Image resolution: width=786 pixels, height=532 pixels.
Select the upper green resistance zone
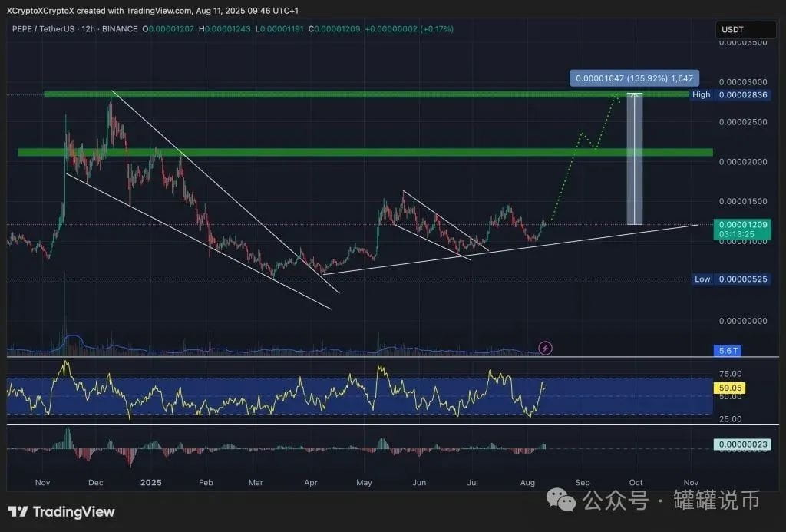pos(366,94)
